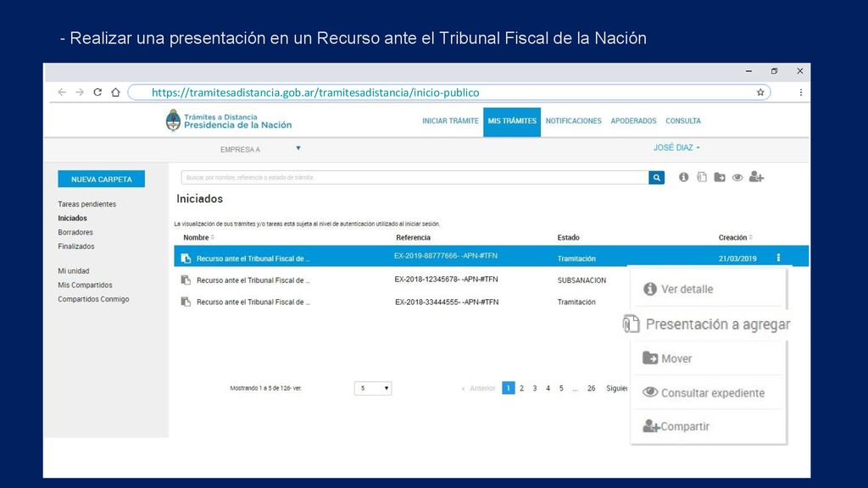Go to pagination page 26
The height and width of the screenshot is (488, 868).
(x=591, y=388)
